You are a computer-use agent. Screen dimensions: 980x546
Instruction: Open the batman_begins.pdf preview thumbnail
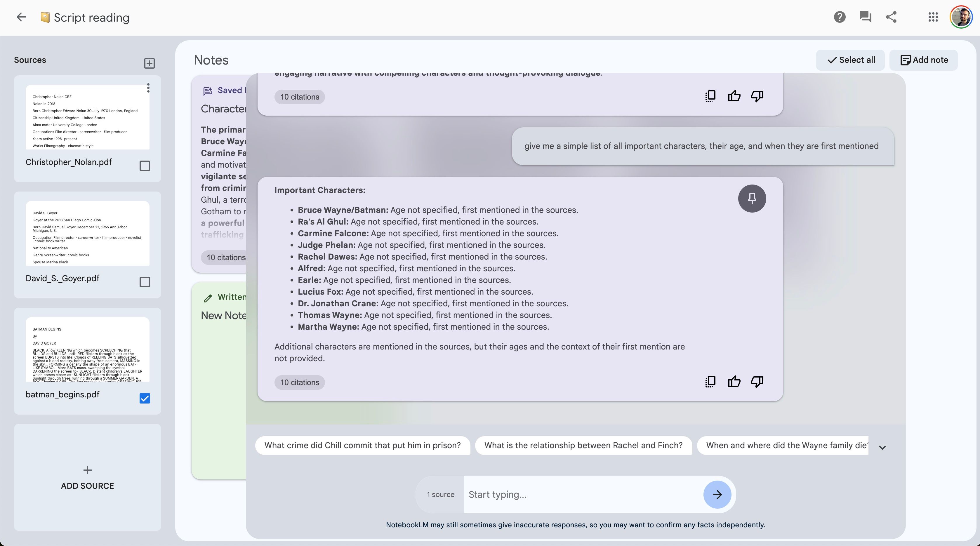point(88,349)
